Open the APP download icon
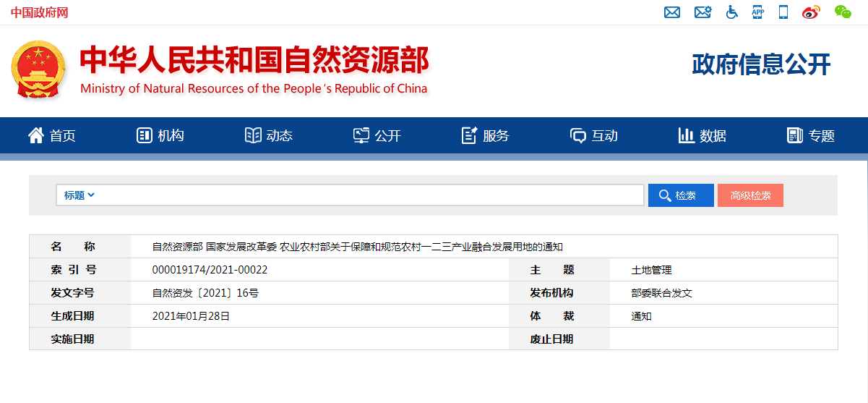This screenshot has width=868, height=403. [757, 12]
